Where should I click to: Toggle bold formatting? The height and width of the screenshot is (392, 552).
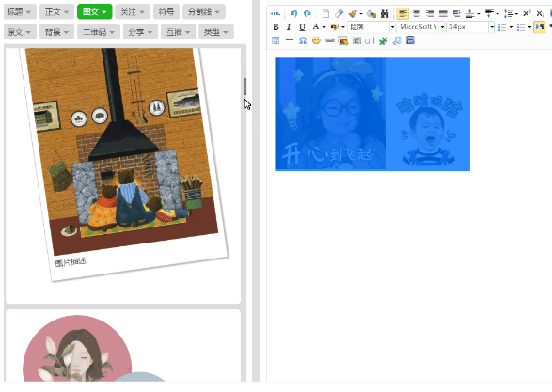tap(276, 27)
